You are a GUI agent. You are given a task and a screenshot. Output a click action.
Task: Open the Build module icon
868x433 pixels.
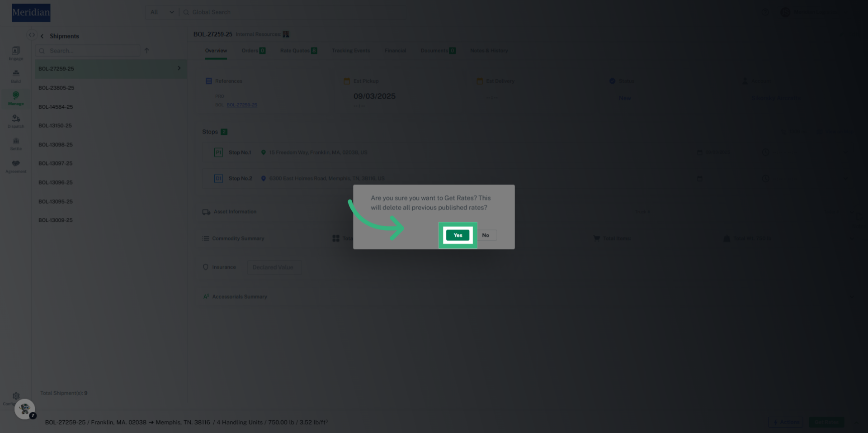point(16,73)
